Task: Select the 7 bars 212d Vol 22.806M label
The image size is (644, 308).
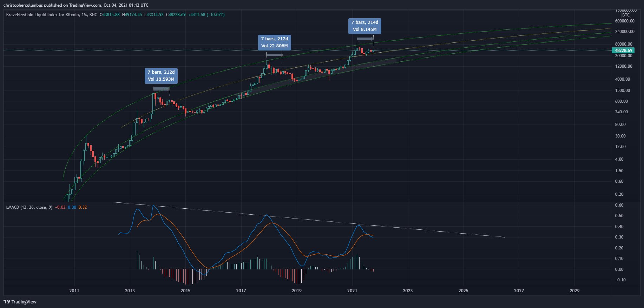Action: coord(275,42)
